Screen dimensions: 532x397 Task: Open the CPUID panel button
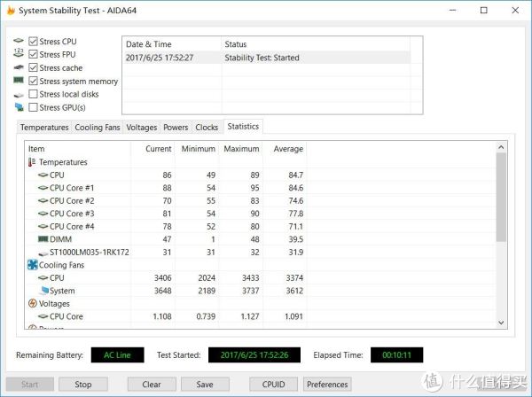pos(273,384)
